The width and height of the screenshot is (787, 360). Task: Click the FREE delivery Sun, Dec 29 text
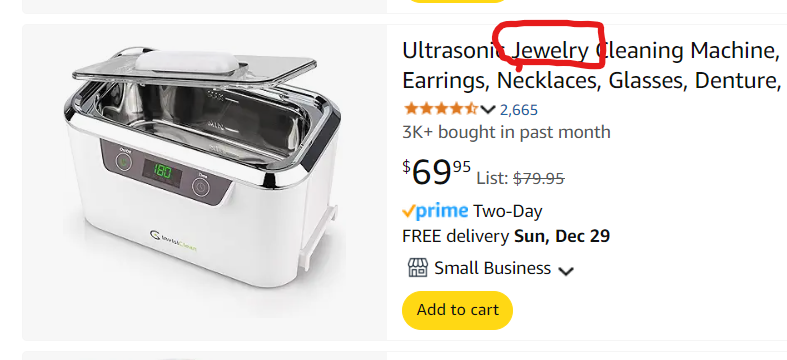(506, 235)
